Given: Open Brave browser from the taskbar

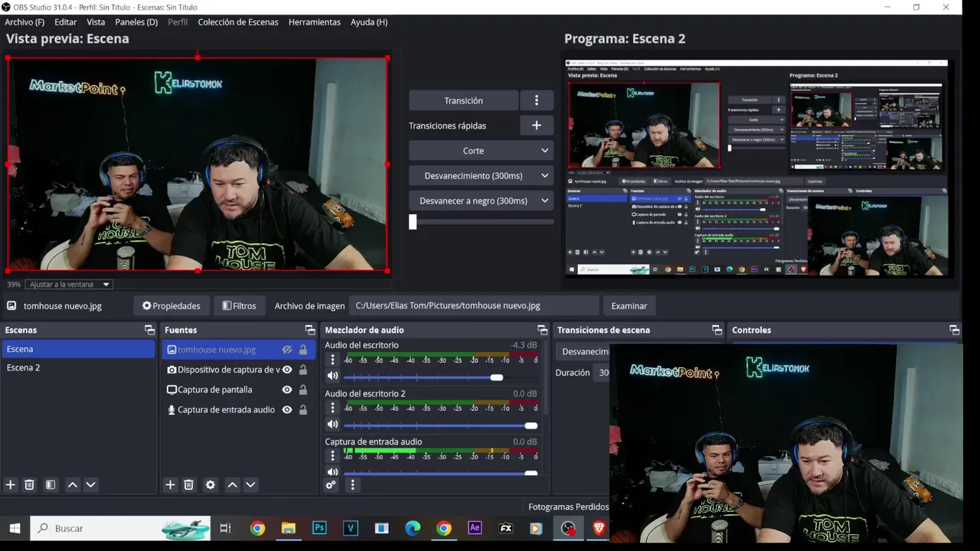Looking at the screenshot, I should 599,528.
